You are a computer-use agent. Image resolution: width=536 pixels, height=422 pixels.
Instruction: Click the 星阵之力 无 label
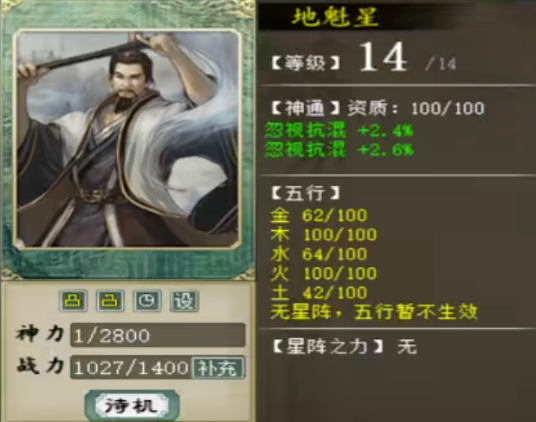[345, 347]
